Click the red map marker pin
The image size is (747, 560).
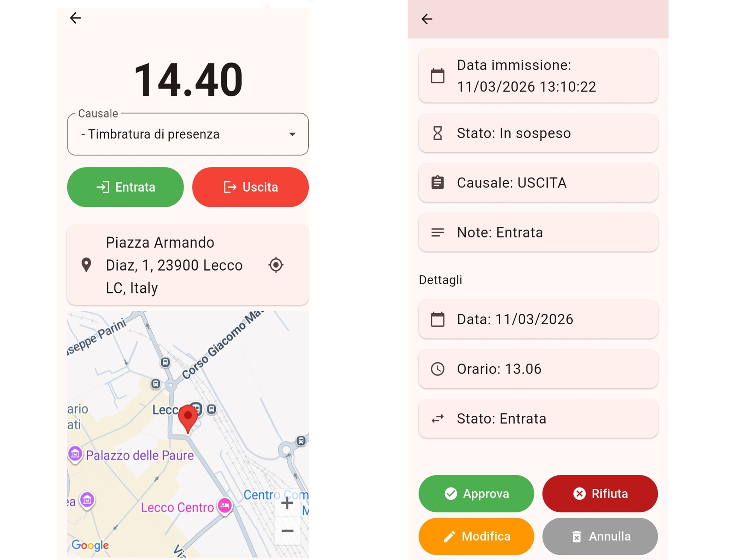(x=188, y=419)
